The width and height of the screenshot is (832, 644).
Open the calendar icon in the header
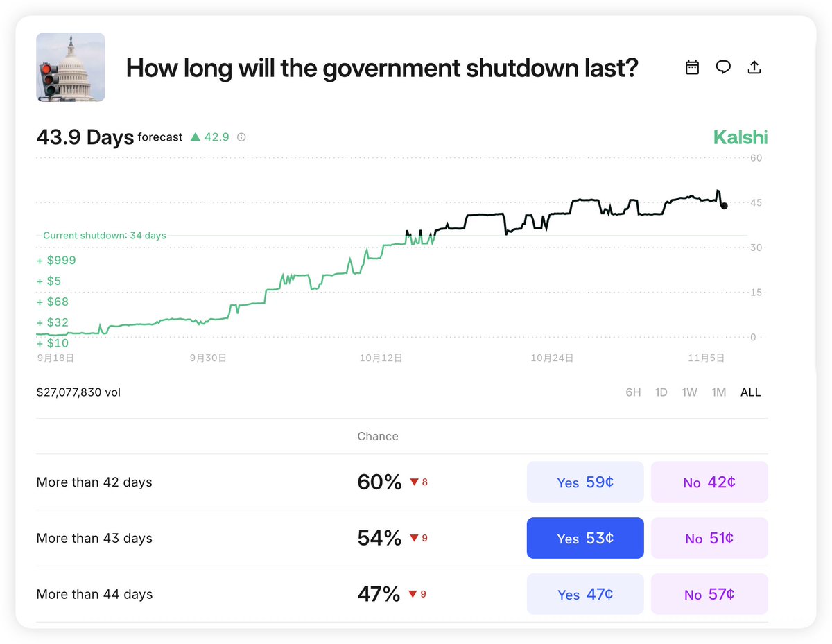coord(692,67)
